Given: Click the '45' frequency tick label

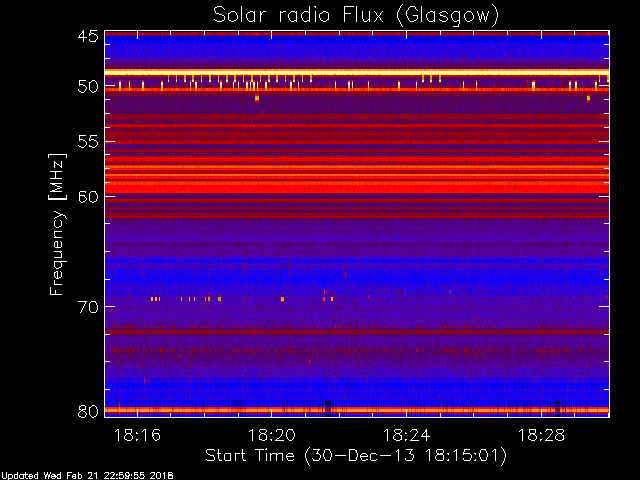Looking at the screenshot, I should tap(88, 36).
